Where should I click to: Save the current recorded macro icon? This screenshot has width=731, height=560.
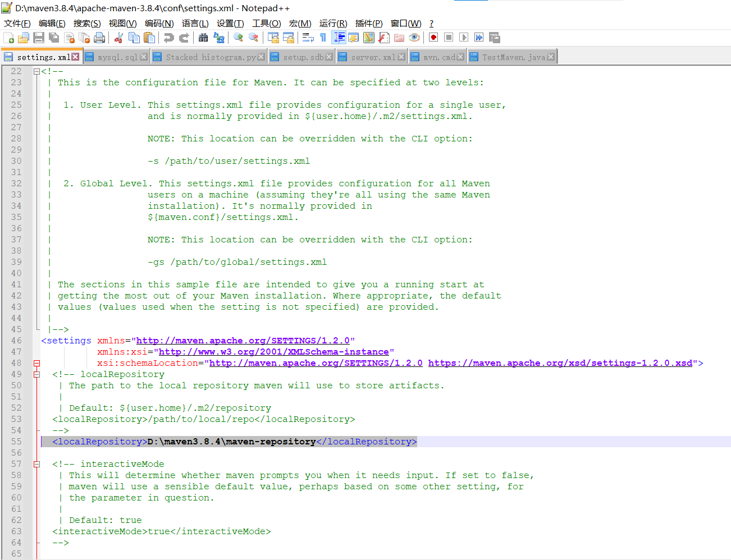pyautogui.click(x=495, y=38)
